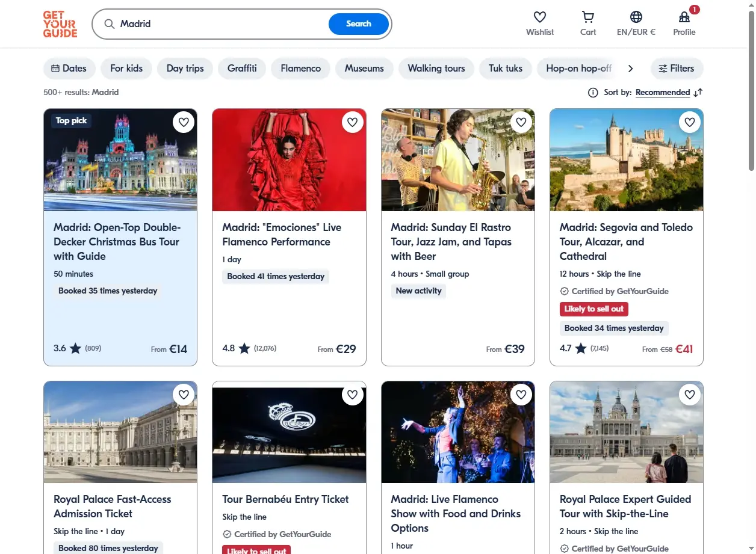Click certified badge icon on Tour Bernabéu card
Image resolution: width=756 pixels, height=554 pixels.
[x=227, y=534]
